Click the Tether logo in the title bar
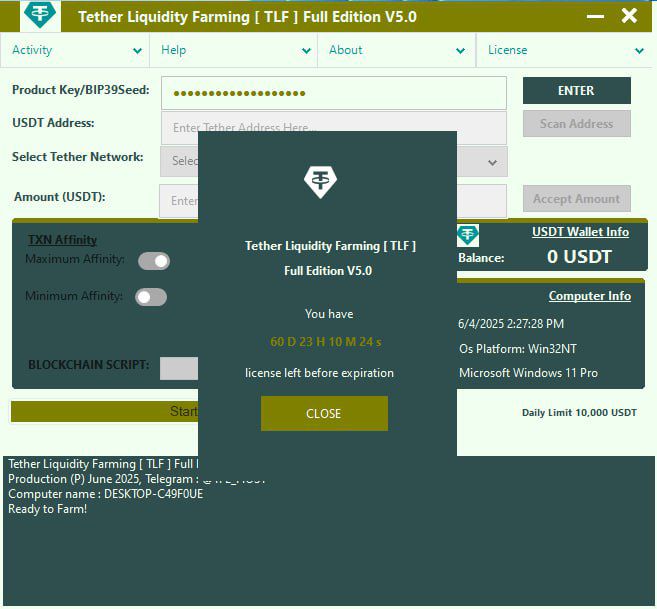 pos(42,16)
